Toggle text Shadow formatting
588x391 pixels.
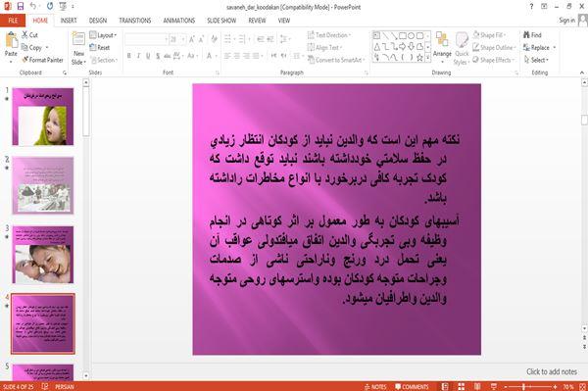(x=158, y=56)
